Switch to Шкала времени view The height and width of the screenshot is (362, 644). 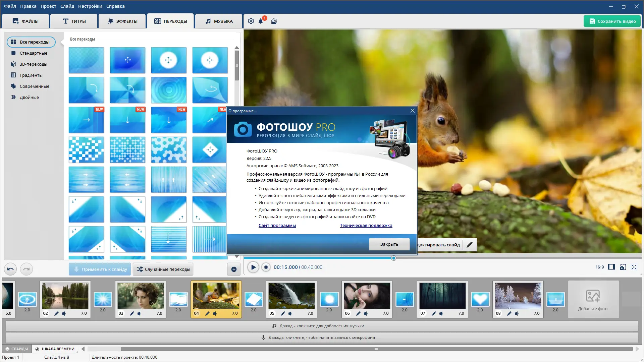55,349
